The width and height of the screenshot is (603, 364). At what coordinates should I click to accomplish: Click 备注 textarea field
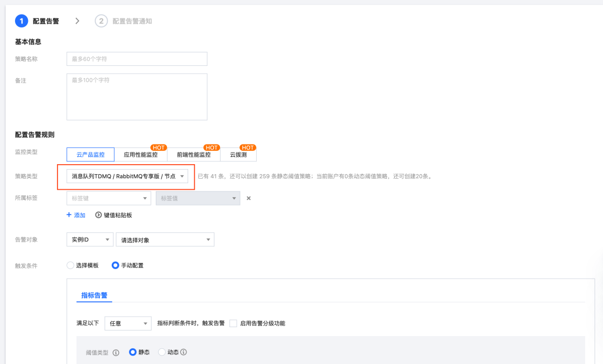tap(137, 97)
